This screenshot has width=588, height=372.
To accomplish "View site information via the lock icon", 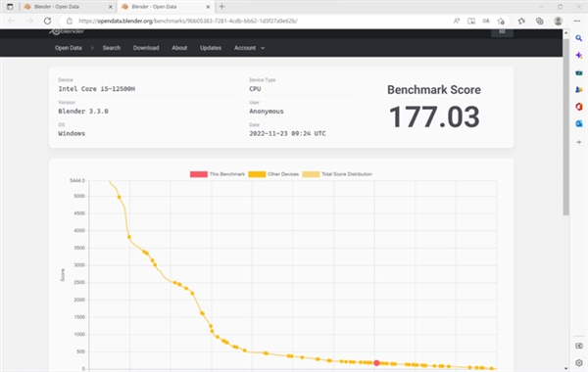I will (70, 21).
